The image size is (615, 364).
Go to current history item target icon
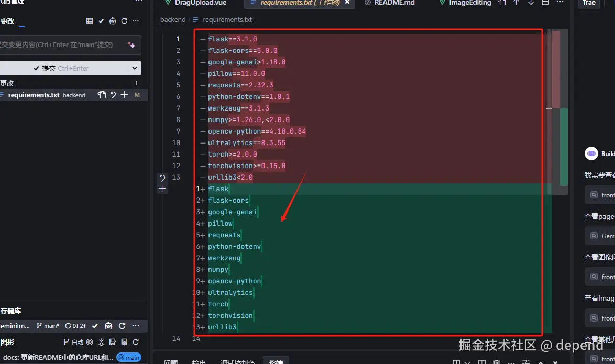click(x=90, y=342)
